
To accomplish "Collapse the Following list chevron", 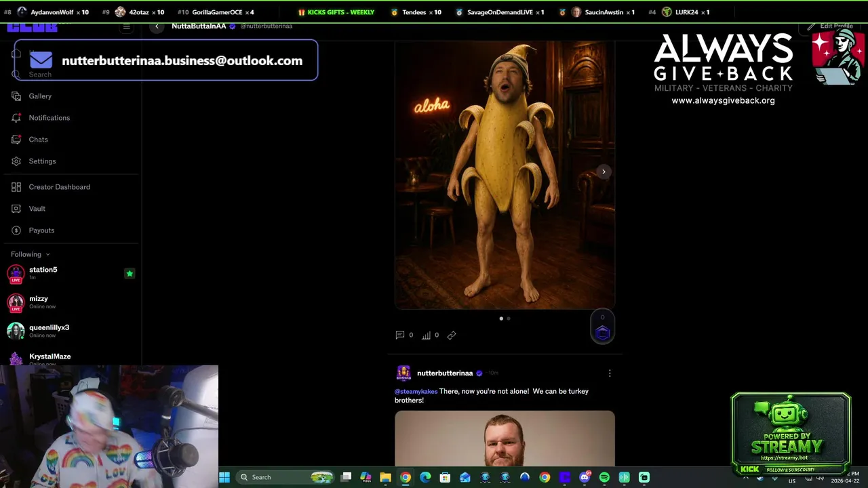I will pyautogui.click(x=47, y=255).
